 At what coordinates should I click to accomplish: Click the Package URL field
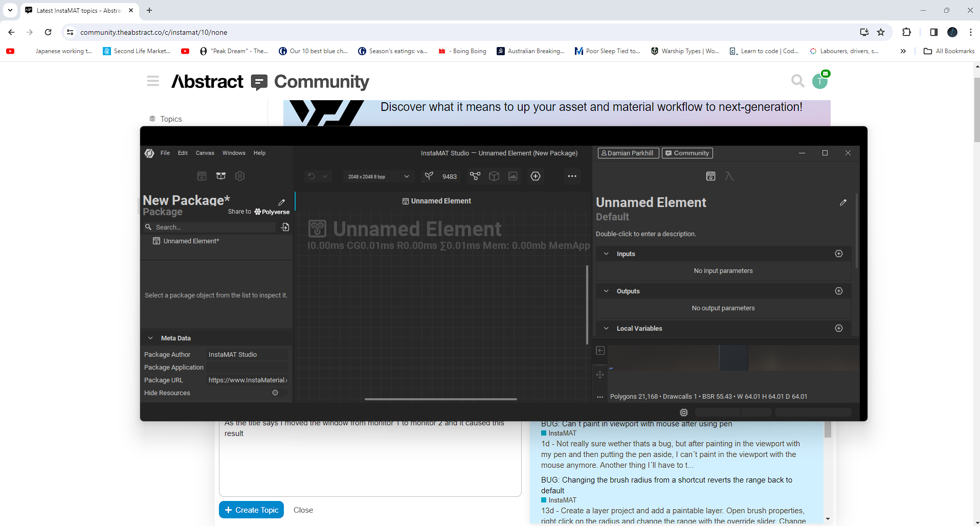(x=248, y=380)
